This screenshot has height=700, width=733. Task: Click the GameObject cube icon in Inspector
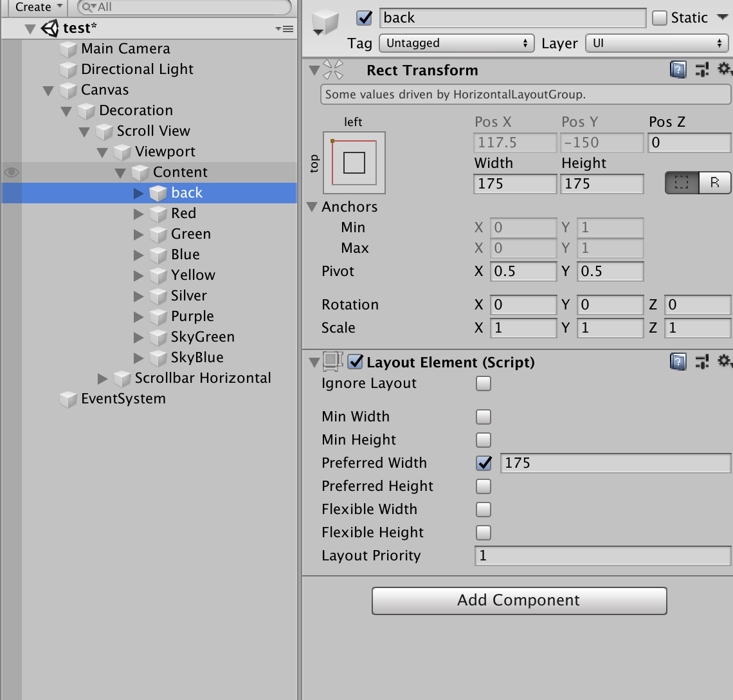[x=325, y=21]
